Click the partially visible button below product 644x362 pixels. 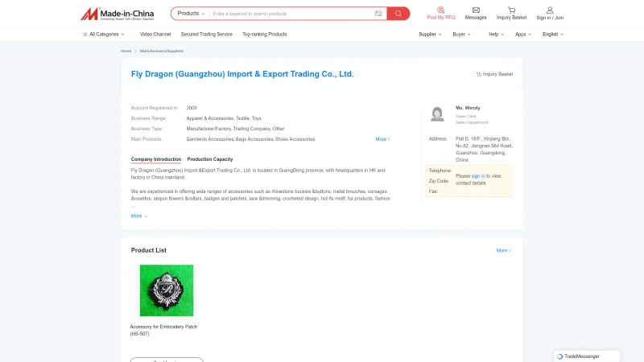click(x=167, y=360)
